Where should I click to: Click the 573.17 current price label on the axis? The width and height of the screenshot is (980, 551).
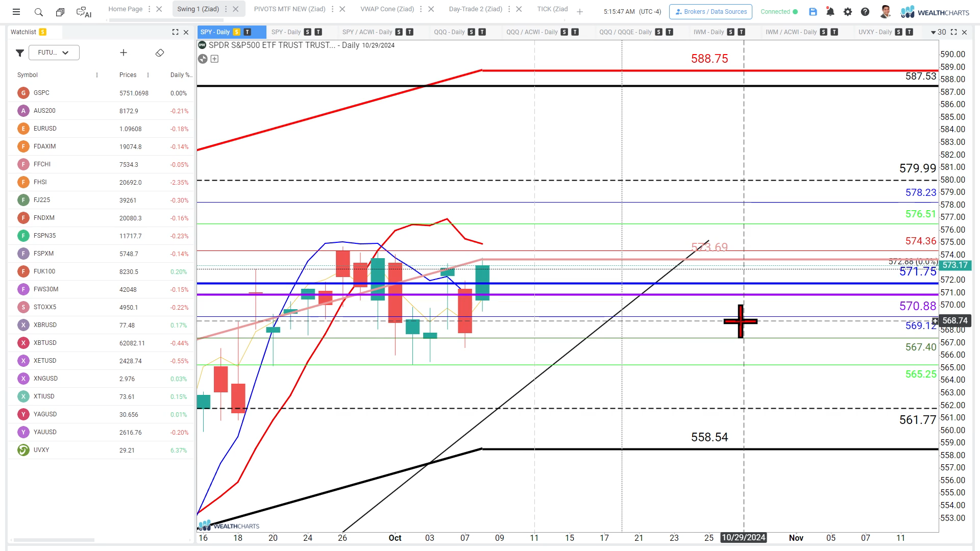(x=955, y=265)
